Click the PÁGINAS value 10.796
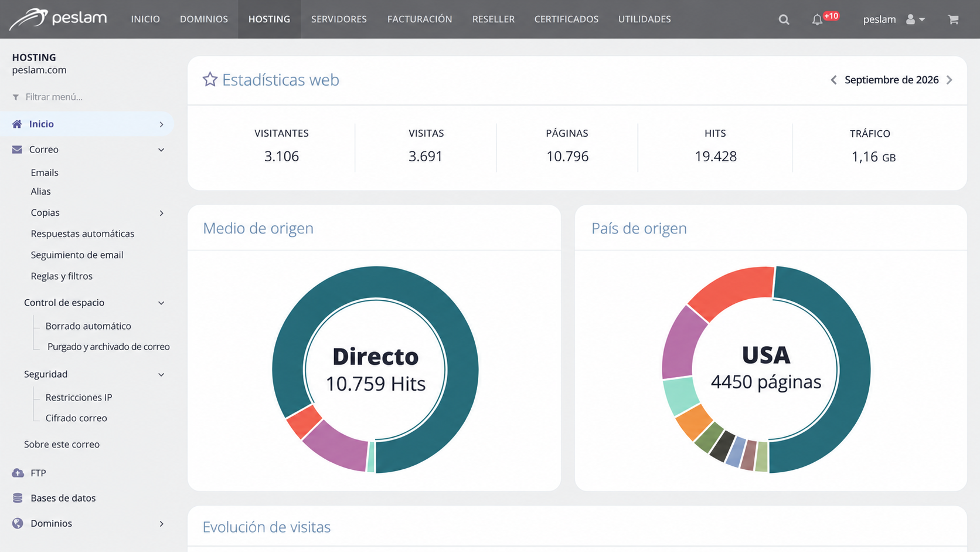The width and height of the screenshot is (980, 552). [567, 156]
